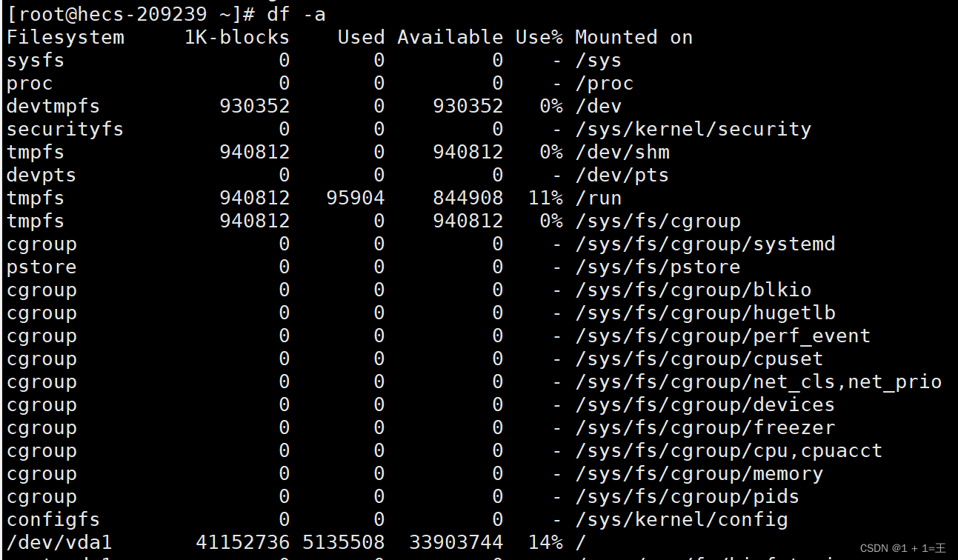
Task: Click the '/sys/fs/pstore' mount path
Action: point(658,267)
